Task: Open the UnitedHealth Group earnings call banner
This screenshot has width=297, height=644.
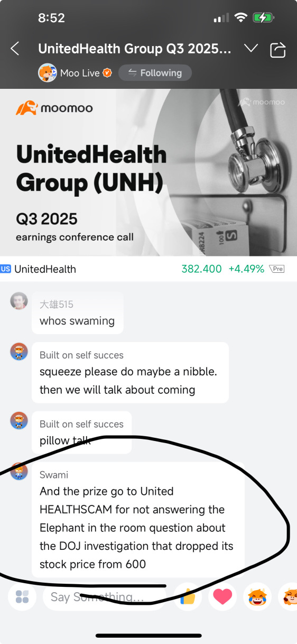Action: pos(148,172)
